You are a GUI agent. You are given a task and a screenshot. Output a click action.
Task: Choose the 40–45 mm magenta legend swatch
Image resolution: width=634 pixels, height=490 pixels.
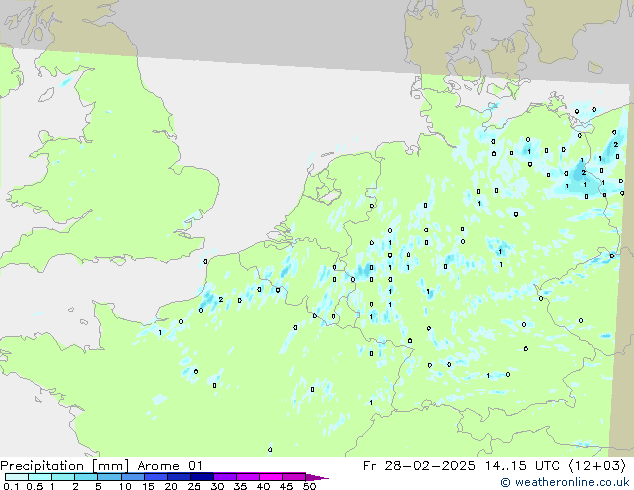point(271,477)
